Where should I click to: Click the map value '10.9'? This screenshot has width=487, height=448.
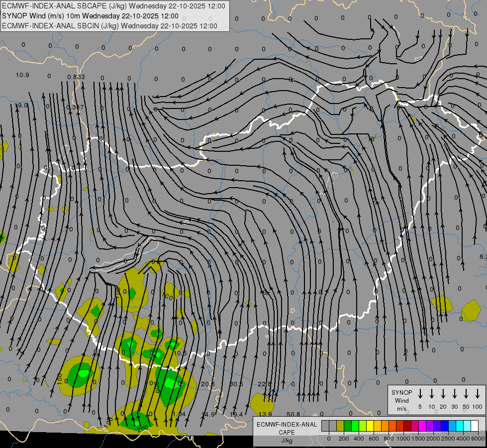tap(22, 75)
